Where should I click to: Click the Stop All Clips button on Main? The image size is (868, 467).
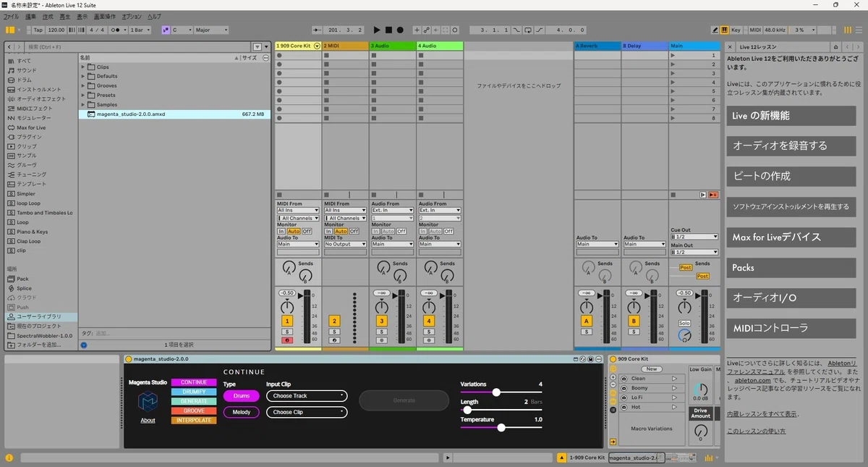tap(674, 195)
